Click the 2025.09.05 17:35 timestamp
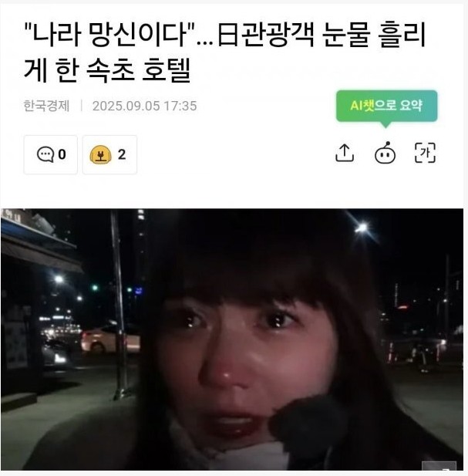The width and height of the screenshot is (468, 476). pyautogui.click(x=145, y=106)
